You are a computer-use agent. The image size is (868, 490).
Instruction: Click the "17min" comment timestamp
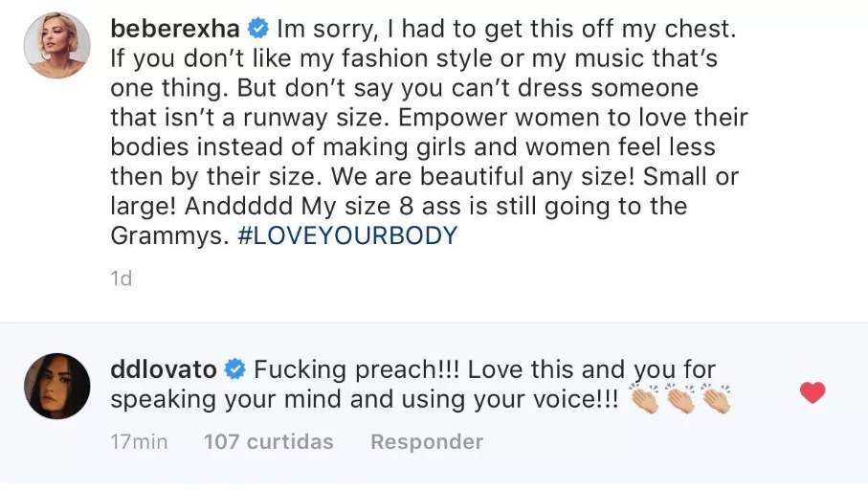pos(139,441)
